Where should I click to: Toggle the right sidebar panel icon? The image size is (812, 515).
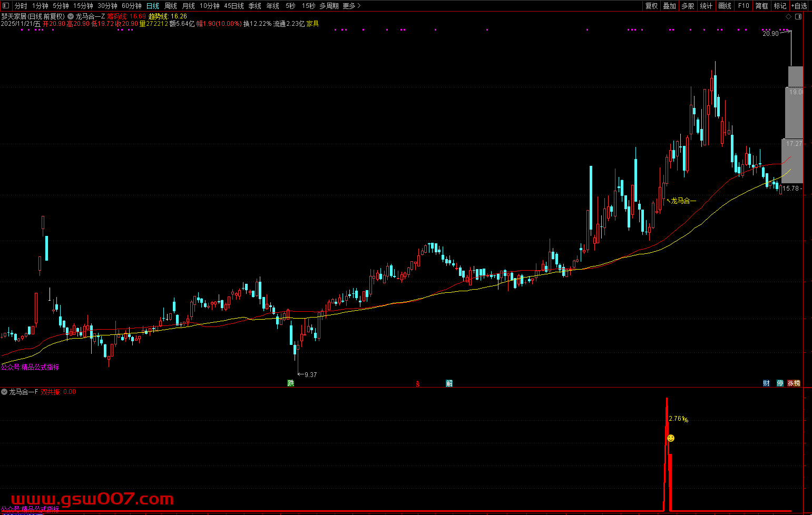(x=798, y=17)
